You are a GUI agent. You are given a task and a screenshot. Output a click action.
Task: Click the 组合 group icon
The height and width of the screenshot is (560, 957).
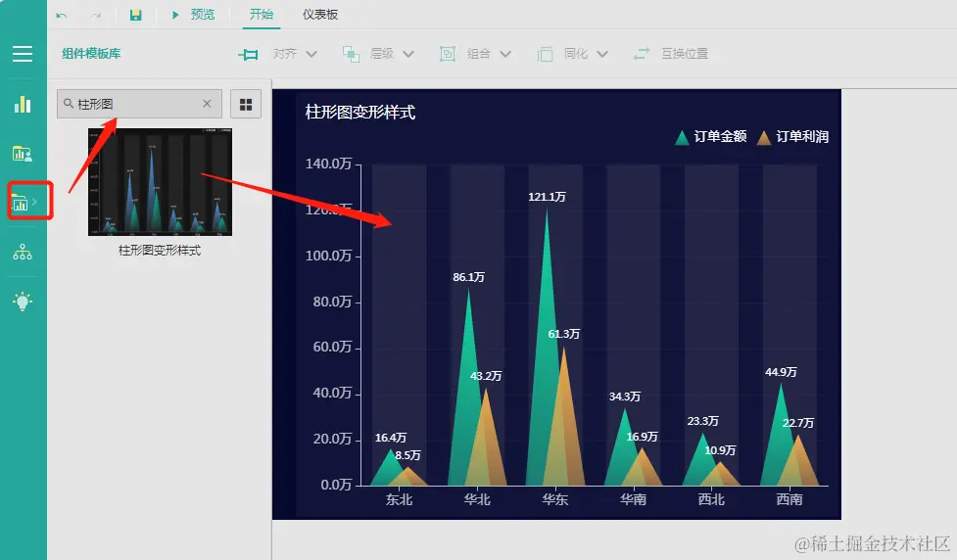point(448,54)
